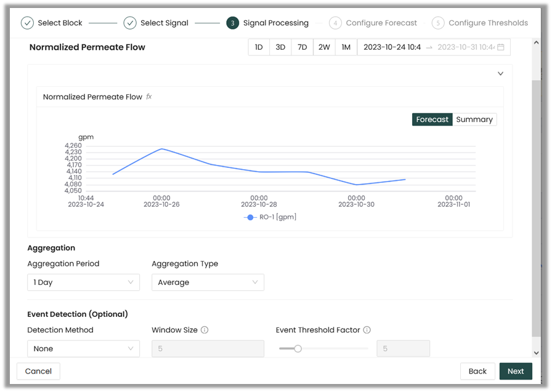Switch chart view to Summary

(474, 119)
